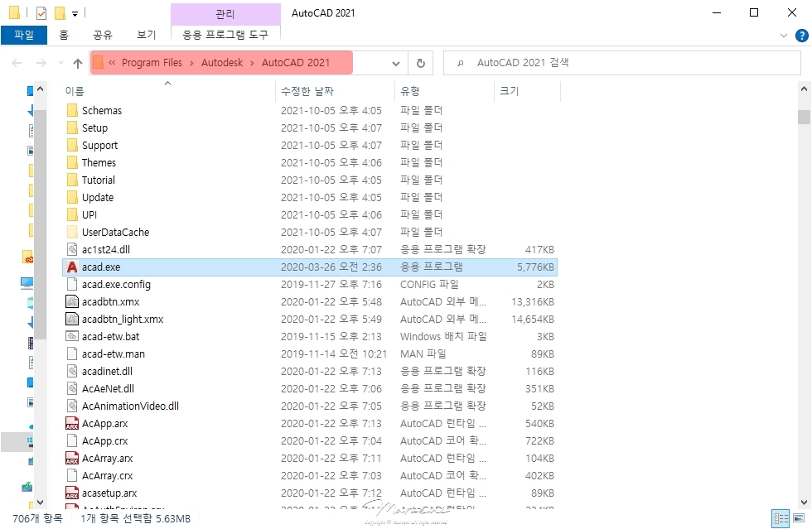The height and width of the screenshot is (529, 812).
Task: Select the AcArray.crx file name
Action: 107,476
